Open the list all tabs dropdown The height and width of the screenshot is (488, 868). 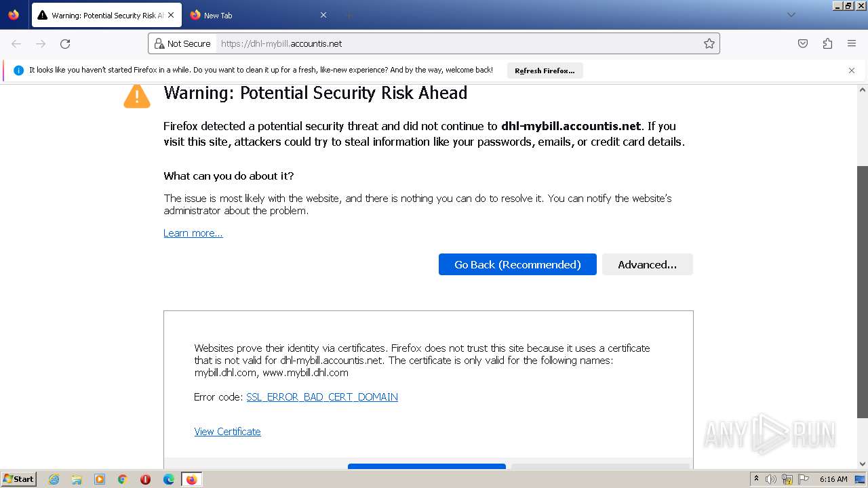[x=791, y=15]
